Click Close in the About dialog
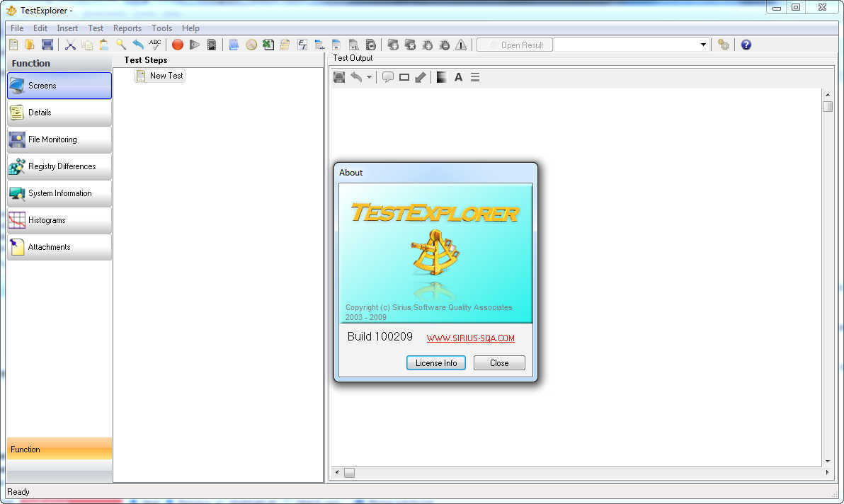This screenshot has width=844, height=504. click(499, 363)
